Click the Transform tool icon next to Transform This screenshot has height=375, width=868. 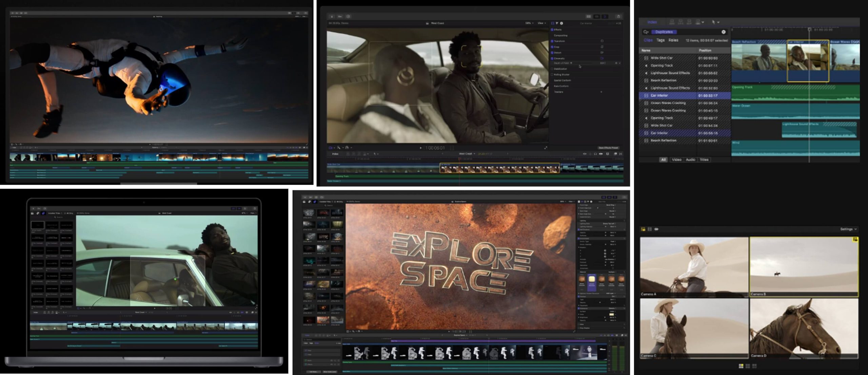(x=602, y=41)
